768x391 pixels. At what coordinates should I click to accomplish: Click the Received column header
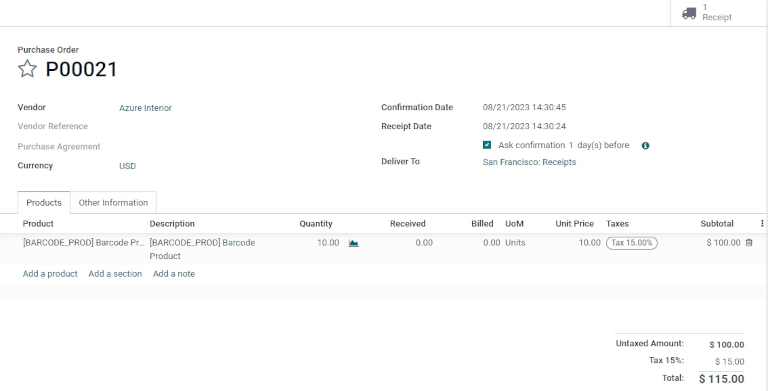pos(408,224)
